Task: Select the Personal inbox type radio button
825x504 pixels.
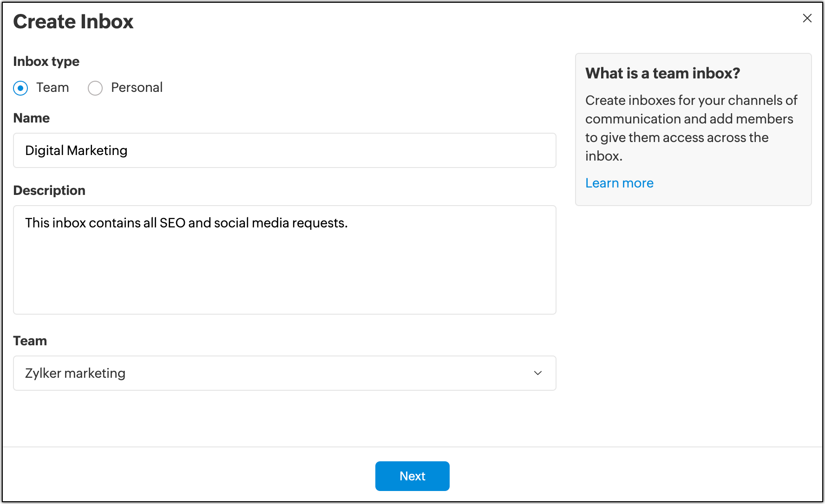Action: coord(95,88)
